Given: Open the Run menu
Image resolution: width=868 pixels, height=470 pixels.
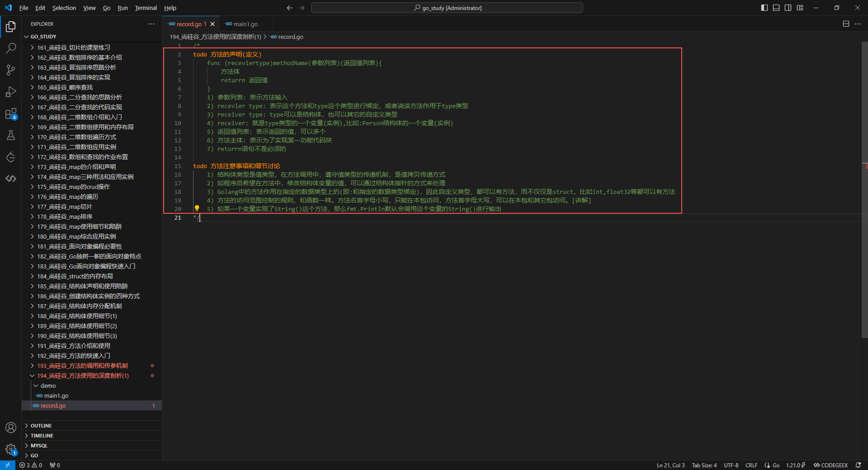Looking at the screenshot, I should 123,8.
